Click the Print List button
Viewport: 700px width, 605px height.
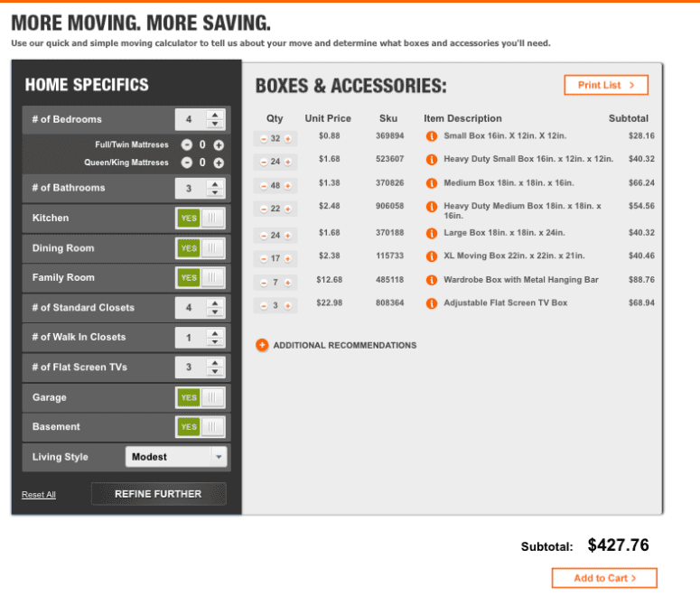(x=606, y=85)
